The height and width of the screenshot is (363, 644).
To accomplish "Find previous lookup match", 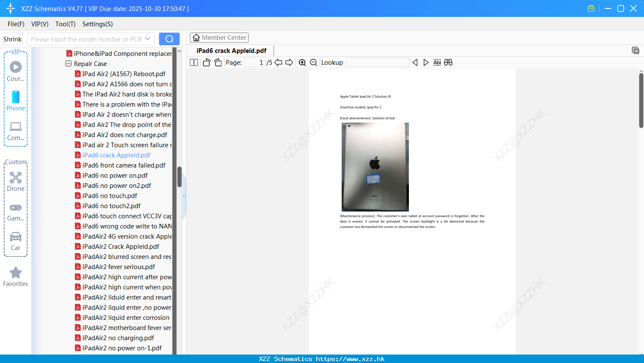I will pos(415,63).
